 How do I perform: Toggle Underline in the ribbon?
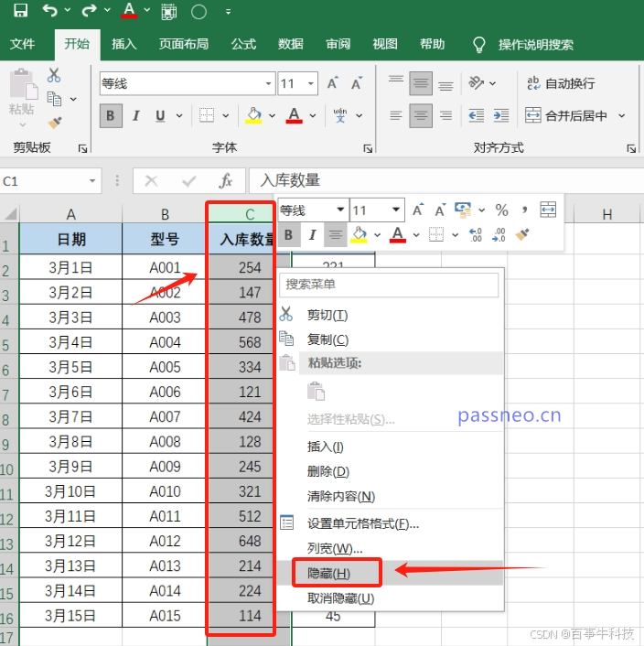(x=160, y=116)
